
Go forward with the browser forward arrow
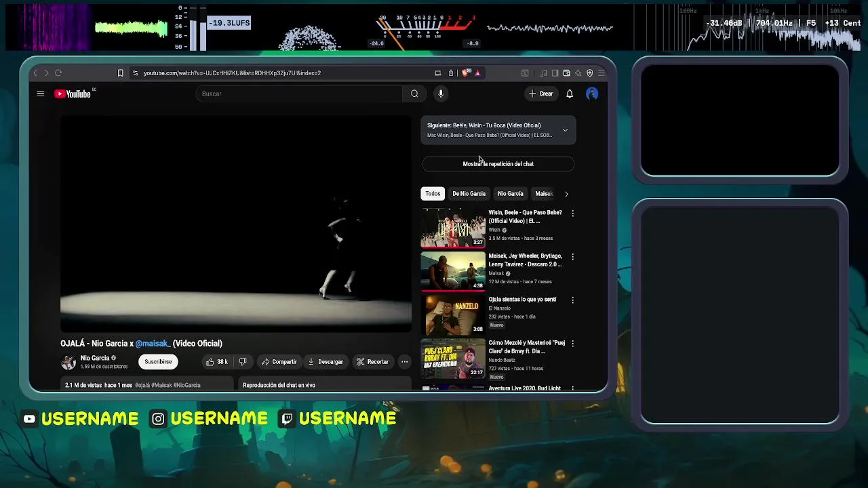point(46,73)
